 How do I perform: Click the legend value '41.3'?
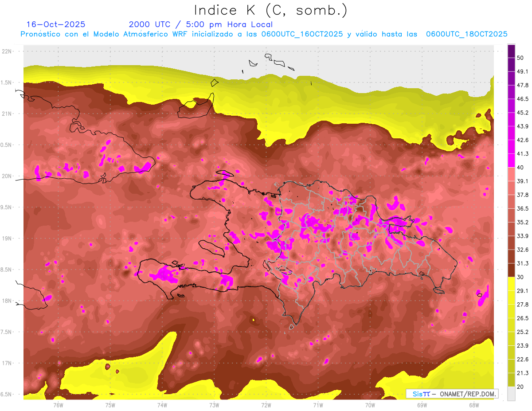coord(522,154)
